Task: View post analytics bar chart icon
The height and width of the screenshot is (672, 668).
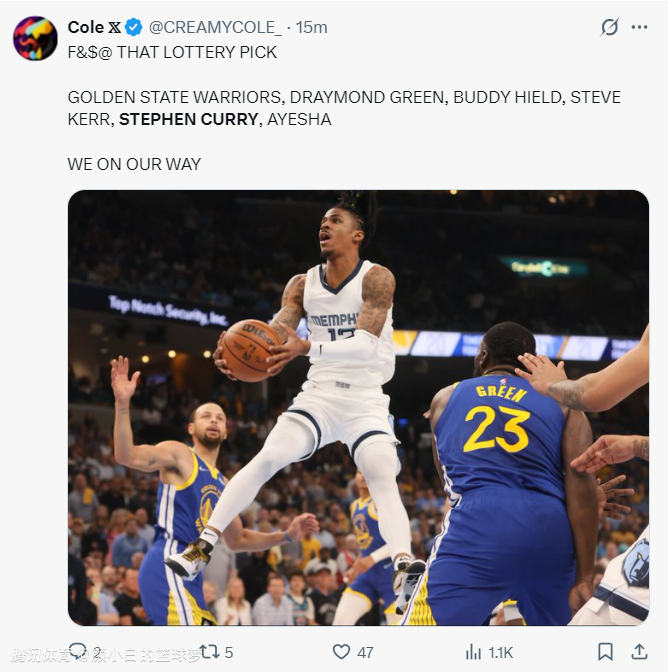Action: (471, 652)
